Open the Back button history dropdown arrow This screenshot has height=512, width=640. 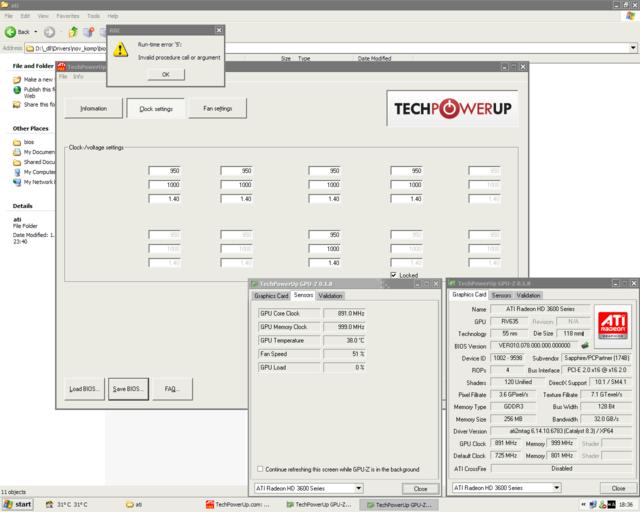tap(36, 32)
